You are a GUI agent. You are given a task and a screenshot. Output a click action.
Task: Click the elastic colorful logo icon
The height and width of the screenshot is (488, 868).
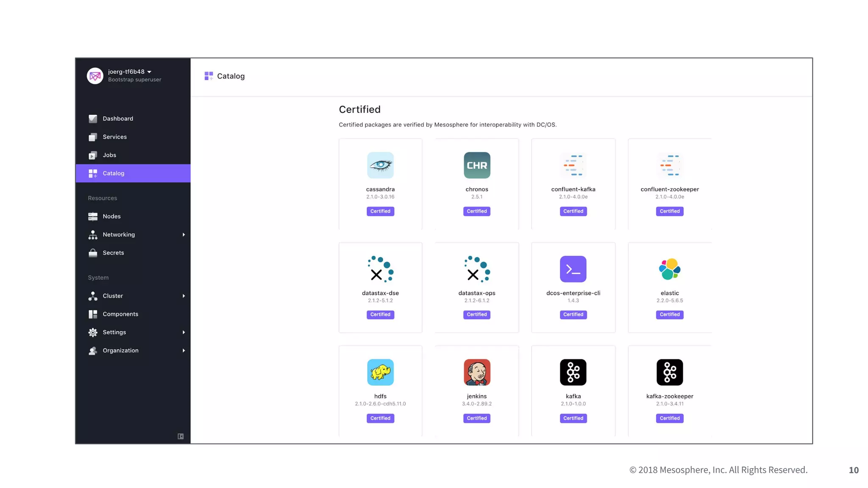(x=670, y=269)
